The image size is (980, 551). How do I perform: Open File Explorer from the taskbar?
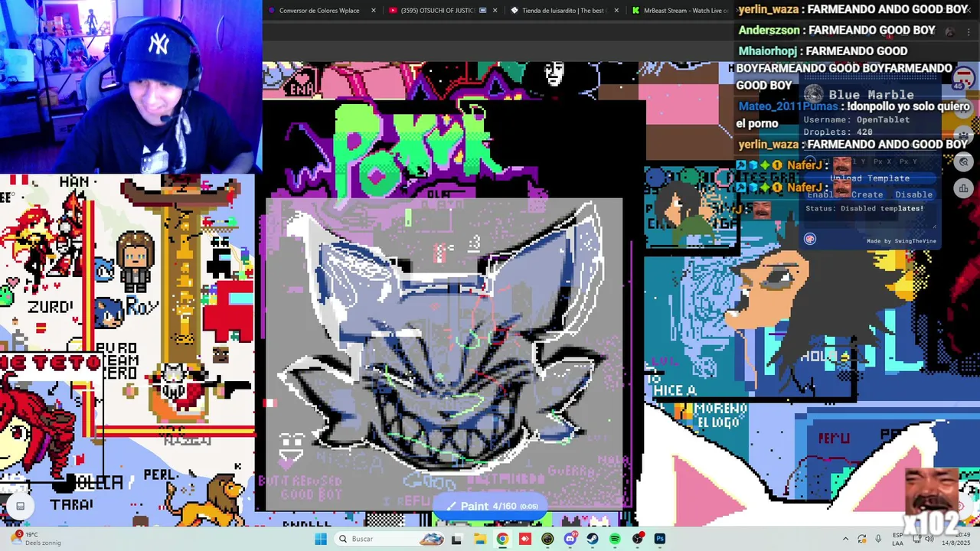(x=480, y=539)
